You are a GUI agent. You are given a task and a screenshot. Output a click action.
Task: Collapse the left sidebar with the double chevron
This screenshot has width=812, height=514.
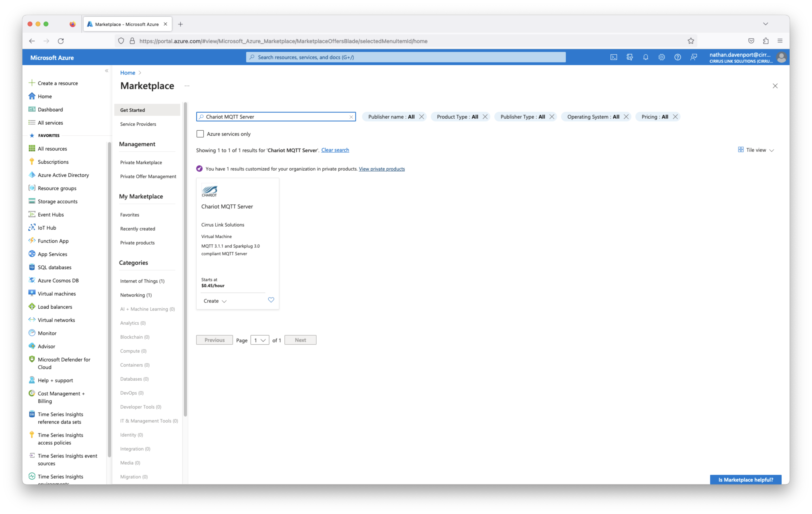106,70
